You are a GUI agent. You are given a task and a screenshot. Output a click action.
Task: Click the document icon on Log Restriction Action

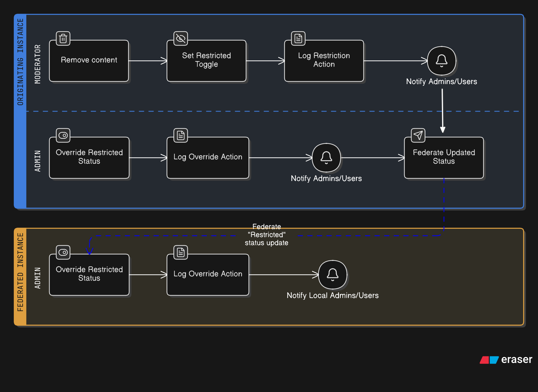tap(298, 38)
